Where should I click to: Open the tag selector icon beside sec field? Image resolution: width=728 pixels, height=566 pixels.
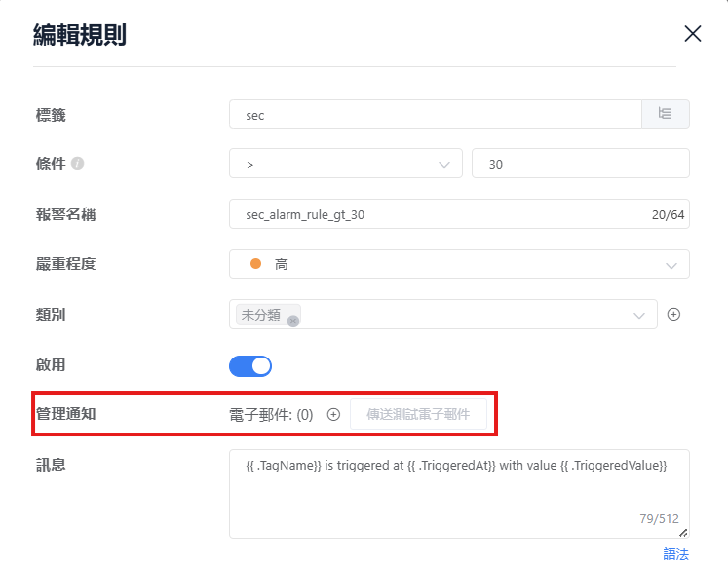coord(665,114)
